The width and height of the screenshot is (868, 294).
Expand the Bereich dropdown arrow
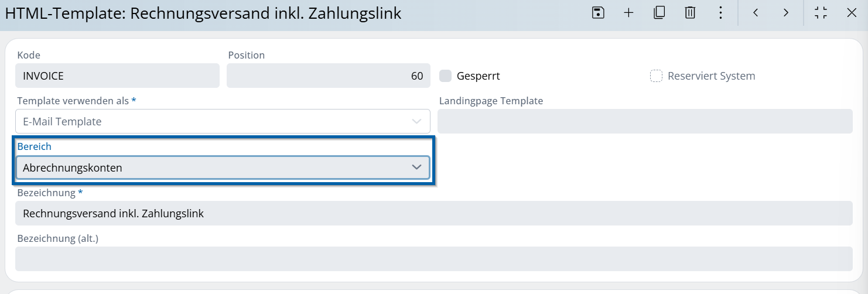pos(416,167)
